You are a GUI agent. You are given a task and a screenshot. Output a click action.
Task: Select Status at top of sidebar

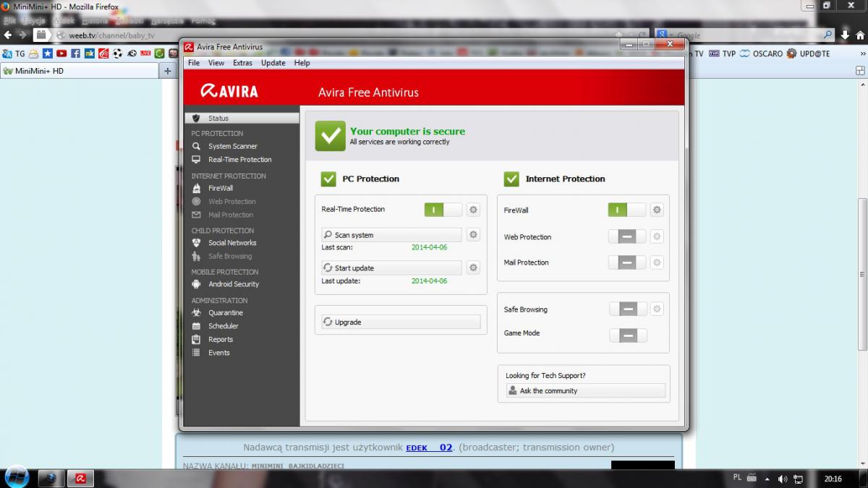pos(242,118)
